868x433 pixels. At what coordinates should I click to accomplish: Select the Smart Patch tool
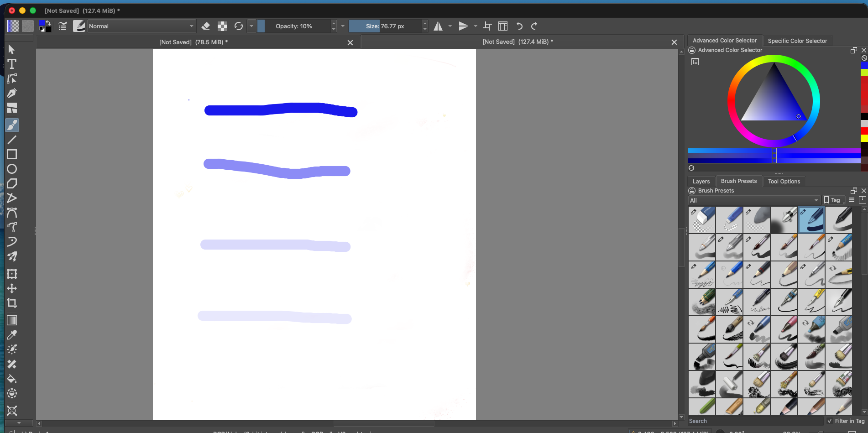[12, 364]
